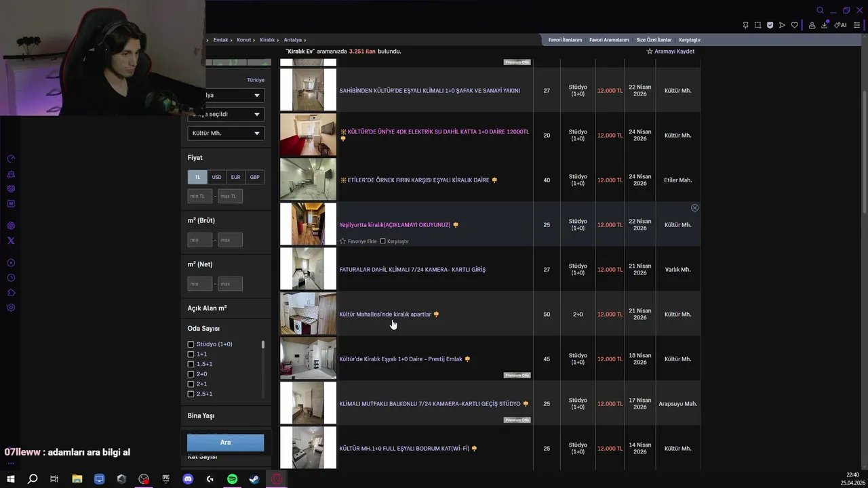The height and width of the screenshot is (488, 868).
Task: Check the 1+1 room filter
Action: [x=191, y=354]
